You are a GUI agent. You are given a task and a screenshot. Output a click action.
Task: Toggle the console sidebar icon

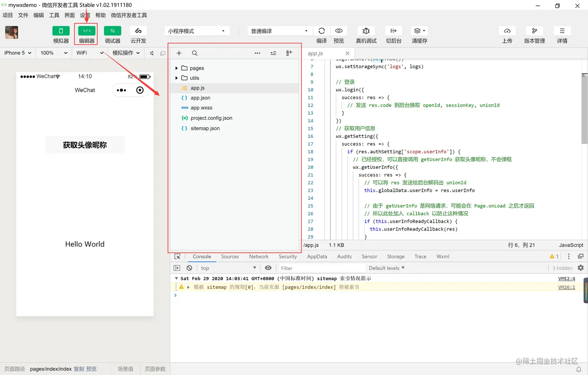[177, 268]
